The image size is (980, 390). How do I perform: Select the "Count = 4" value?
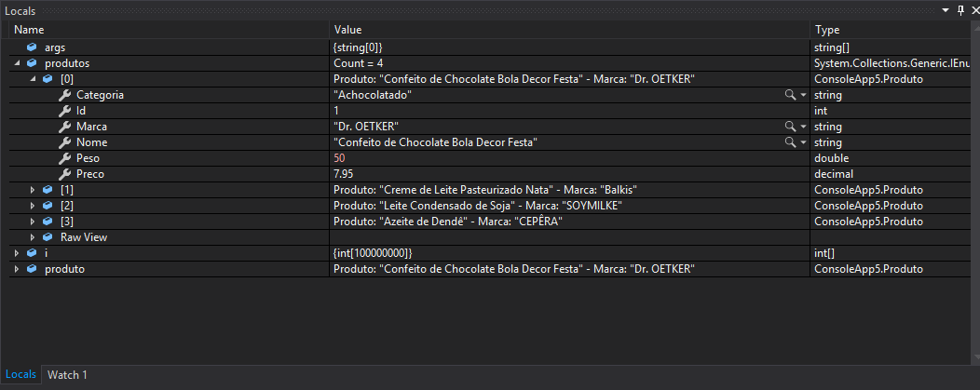click(358, 63)
